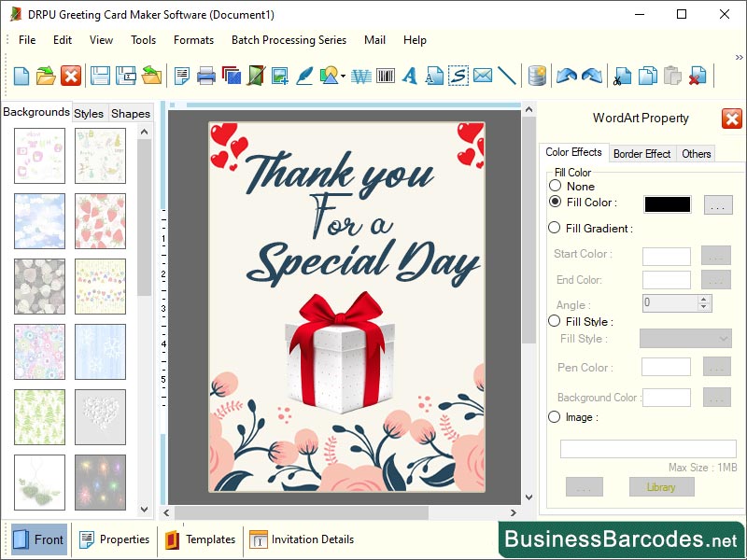Viewport: 747px width, 560px height.
Task: Switch to the Border Effect tab
Action: click(x=641, y=153)
